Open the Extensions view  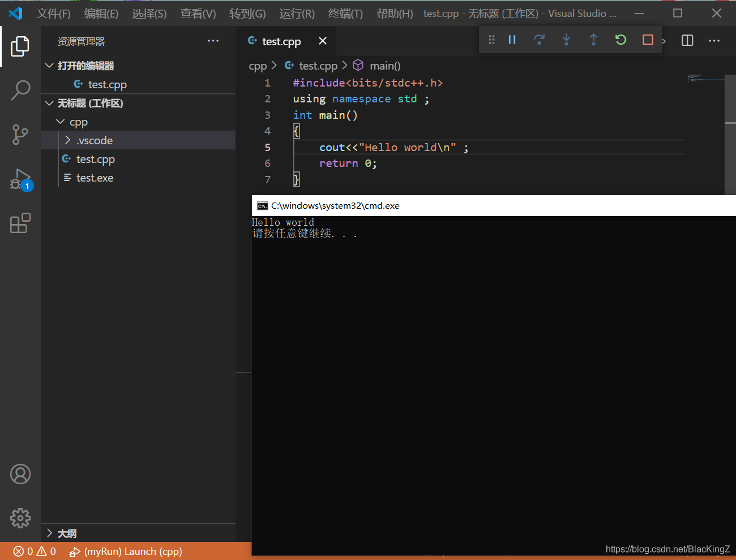coord(20,223)
